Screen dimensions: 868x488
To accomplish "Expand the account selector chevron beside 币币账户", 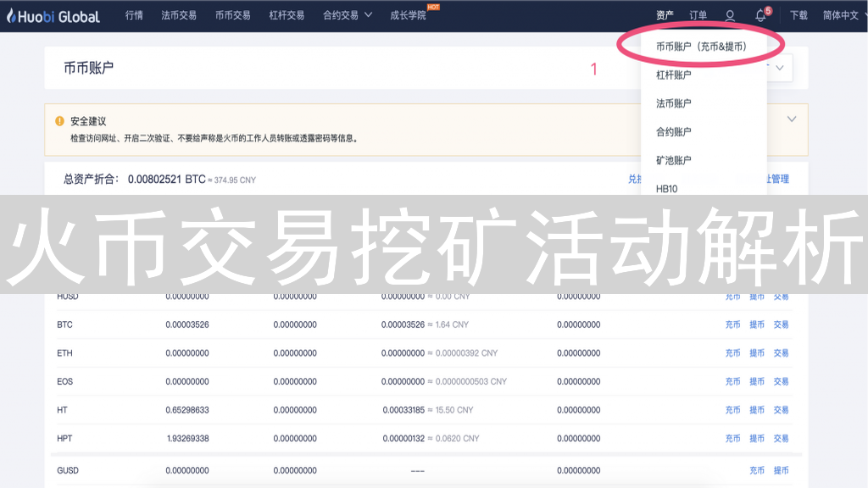I will (x=780, y=68).
